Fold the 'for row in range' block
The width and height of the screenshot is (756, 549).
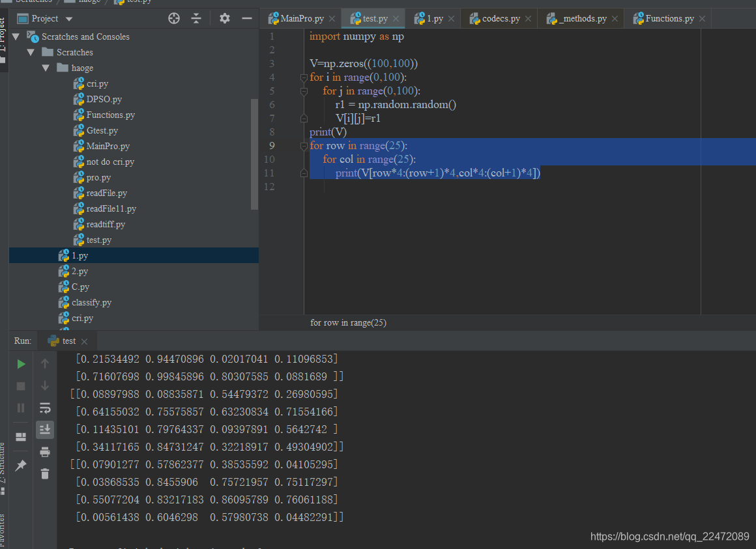(x=304, y=146)
